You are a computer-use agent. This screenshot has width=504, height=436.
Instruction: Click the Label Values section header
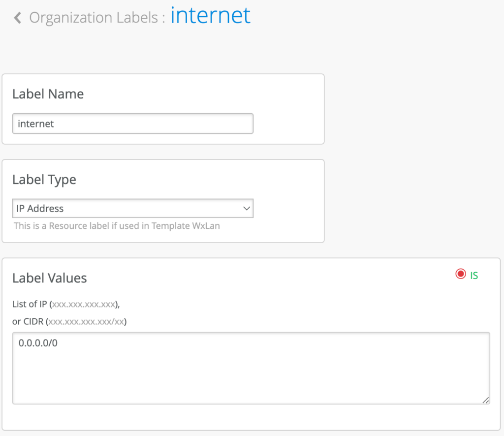(49, 278)
